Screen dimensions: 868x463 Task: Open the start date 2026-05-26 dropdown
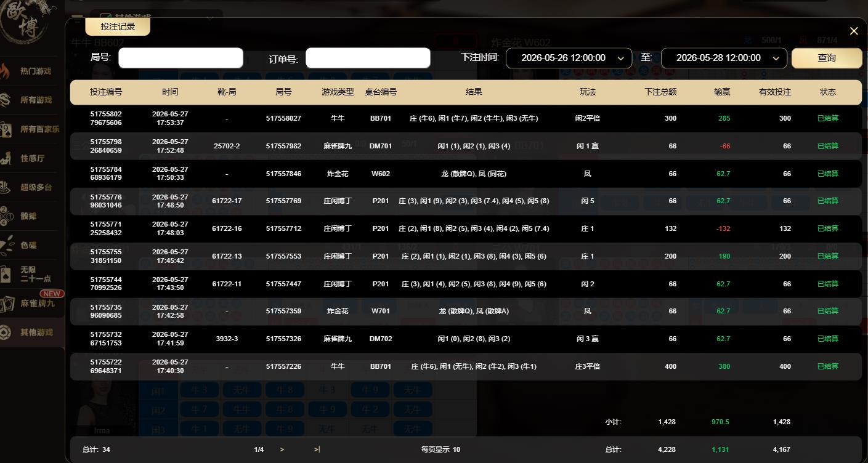tap(569, 58)
